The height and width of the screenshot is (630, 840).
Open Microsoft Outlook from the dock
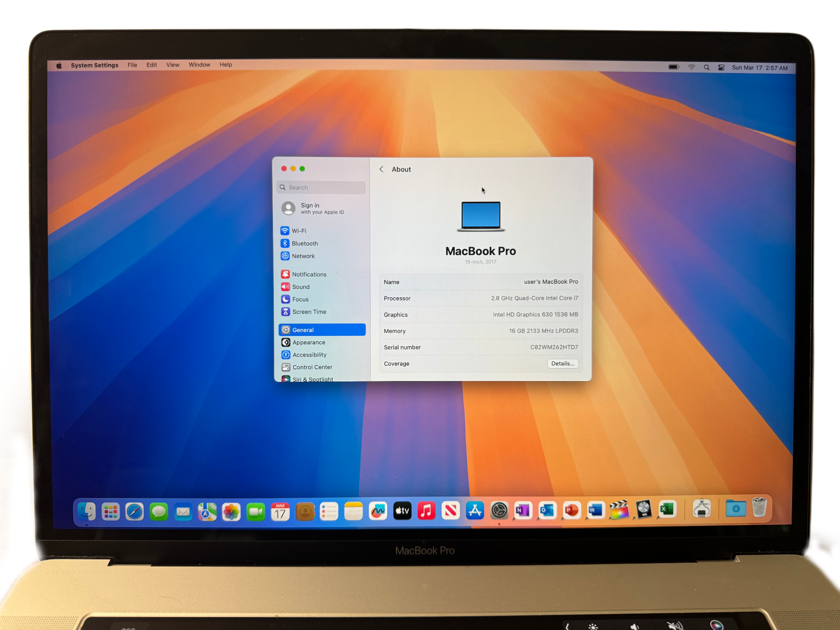click(x=547, y=510)
